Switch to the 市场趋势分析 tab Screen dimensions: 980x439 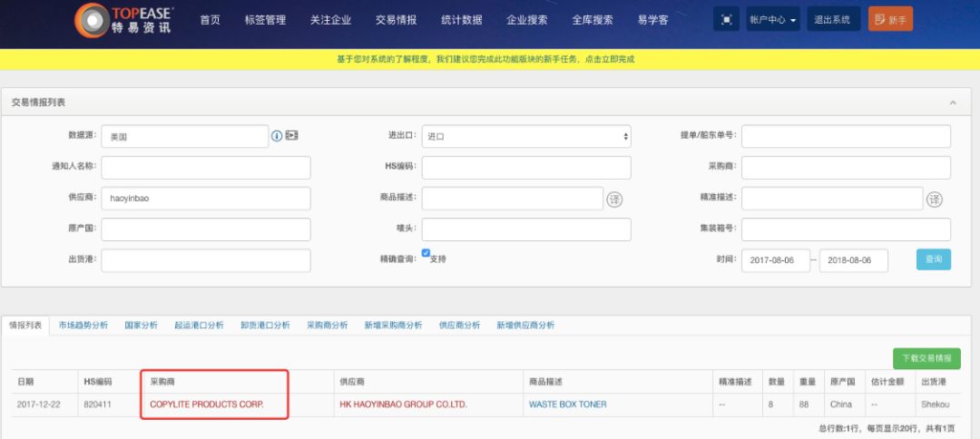(83, 325)
